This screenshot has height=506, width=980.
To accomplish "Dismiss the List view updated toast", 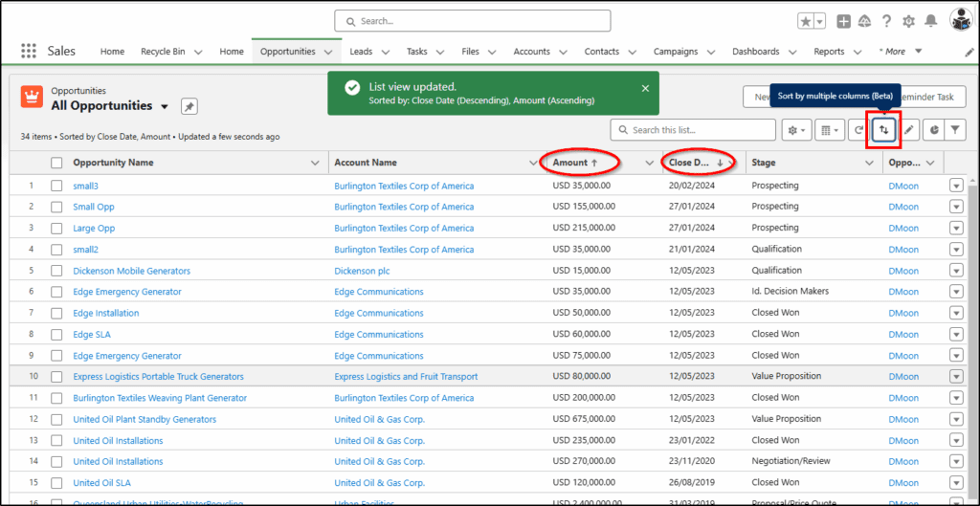I will point(646,88).
